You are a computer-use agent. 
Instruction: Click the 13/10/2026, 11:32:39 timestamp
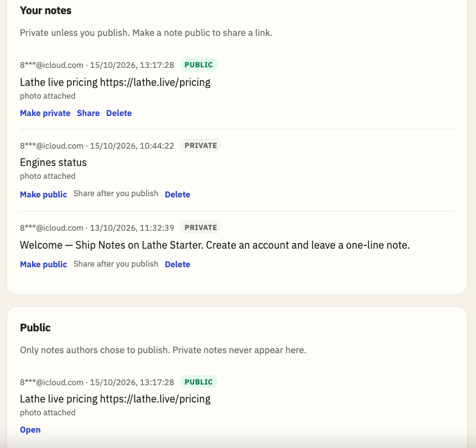[132, 228]
